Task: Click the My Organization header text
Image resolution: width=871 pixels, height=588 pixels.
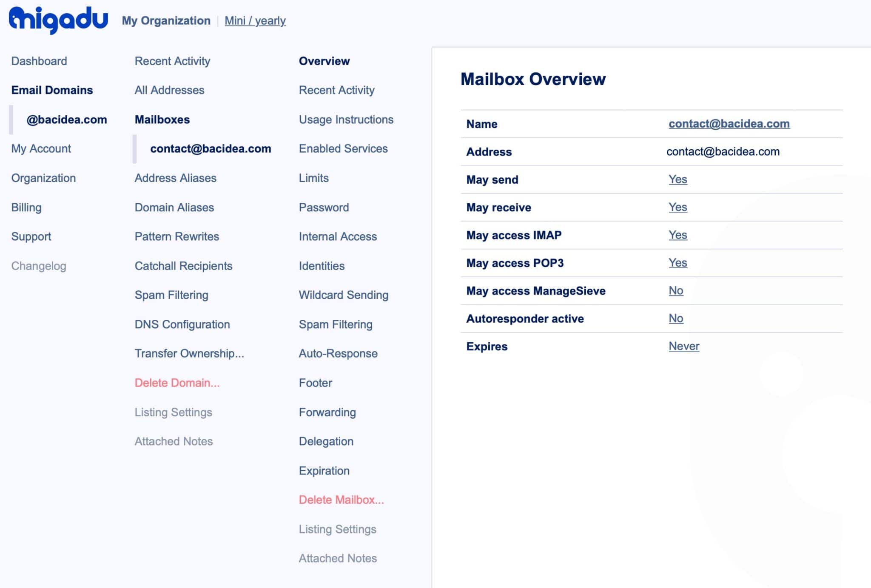Action: [x=166, y=20]
